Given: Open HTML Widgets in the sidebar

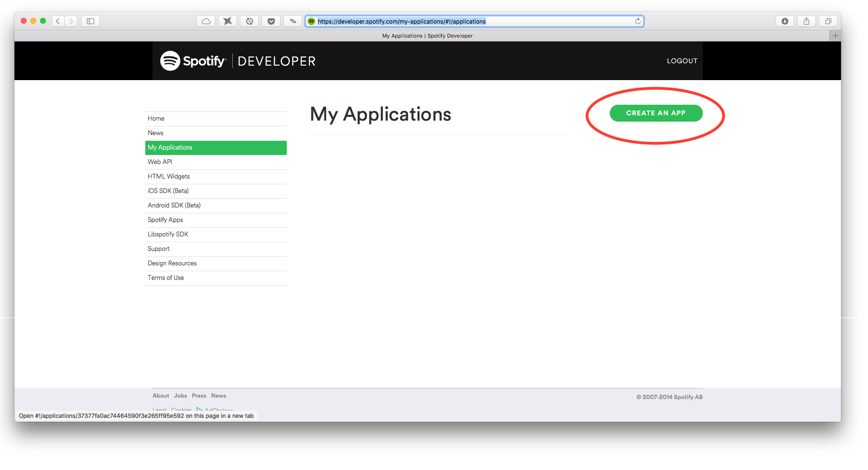Looking at the screenshot, I should (216, 177).
